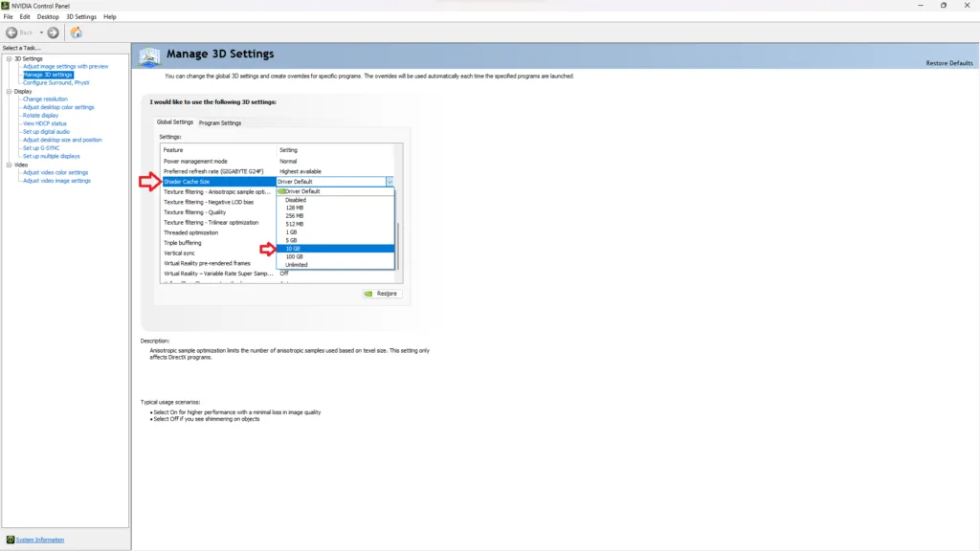This screenshot has width=980, height=551.
Task: Open the Back history dropdown arrow
Action: tap(41, 33)
